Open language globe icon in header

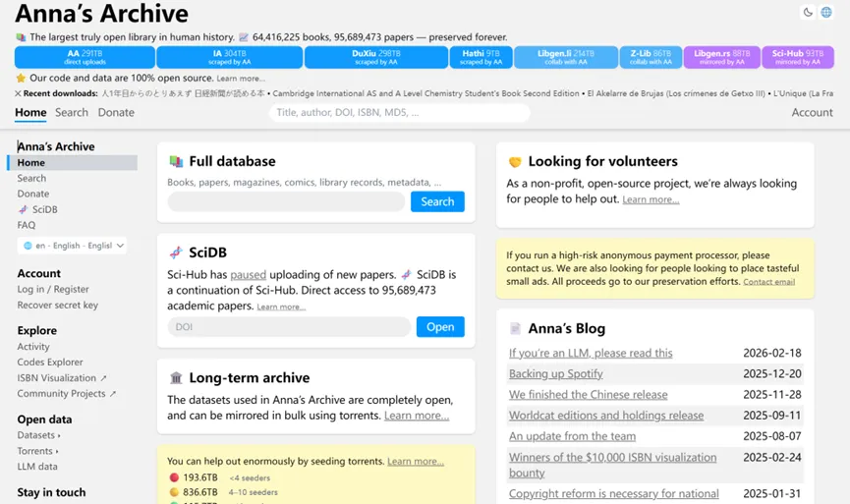[826, 13]
